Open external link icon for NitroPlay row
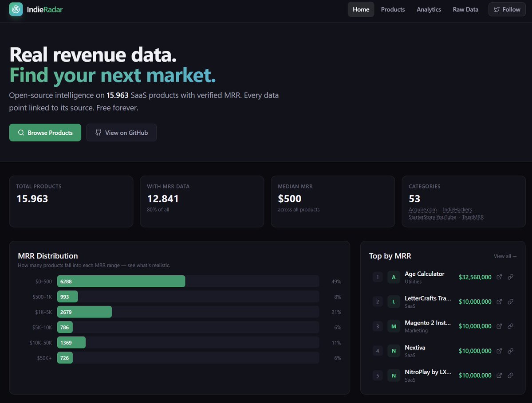This screenshot has width=532, height=403. (499, 375)
